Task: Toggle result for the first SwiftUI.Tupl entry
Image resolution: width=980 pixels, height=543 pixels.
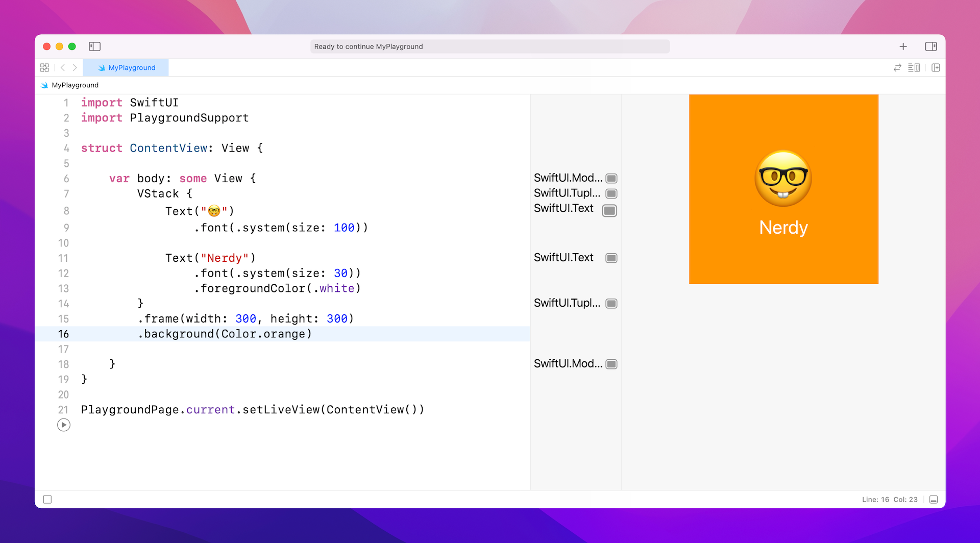Action: pyautogui.click(x=611, y=193)
